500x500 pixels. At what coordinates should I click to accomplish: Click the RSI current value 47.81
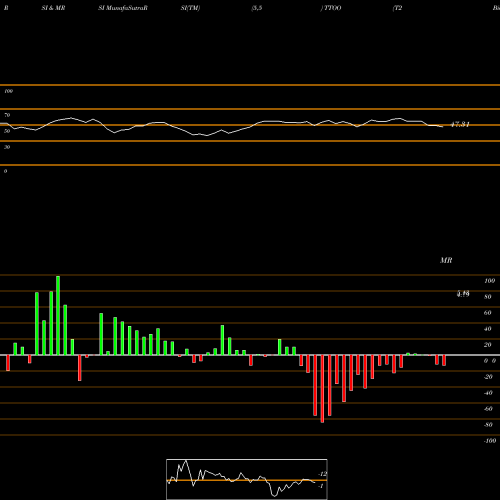tap(460, 125)
